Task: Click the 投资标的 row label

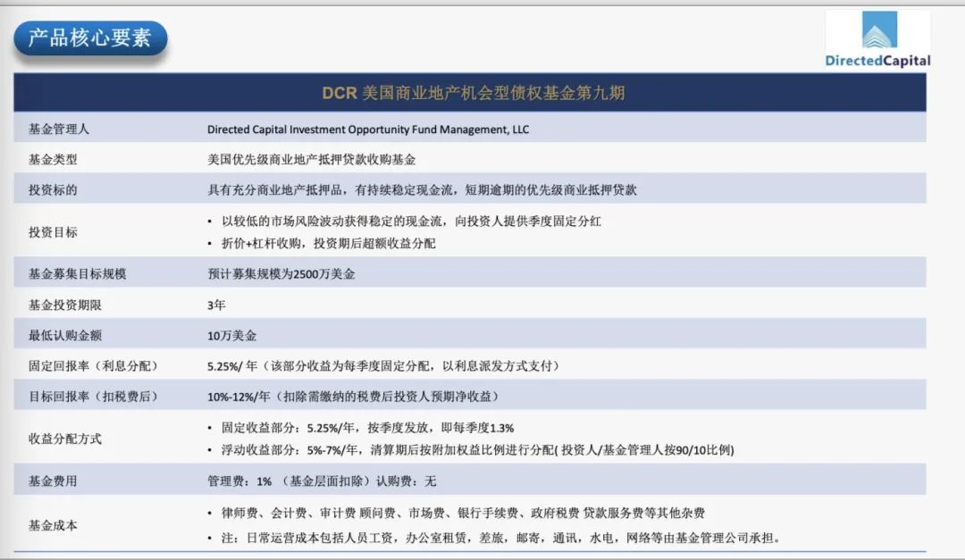Action: click(x=53, y=189)
